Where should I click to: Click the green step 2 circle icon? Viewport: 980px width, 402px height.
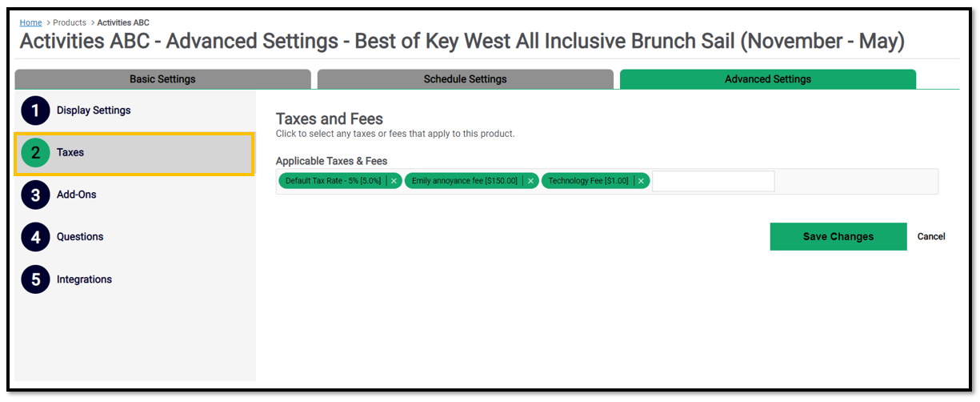click(35, 153)
